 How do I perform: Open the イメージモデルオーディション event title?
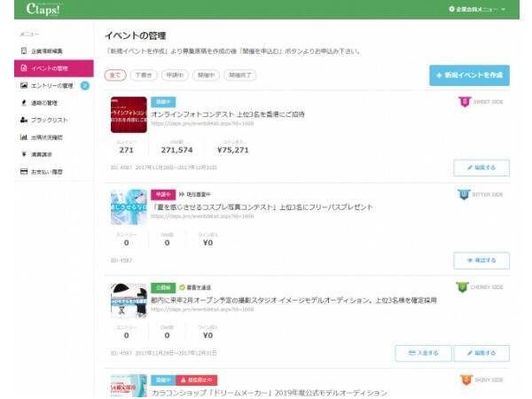(293, 301)
